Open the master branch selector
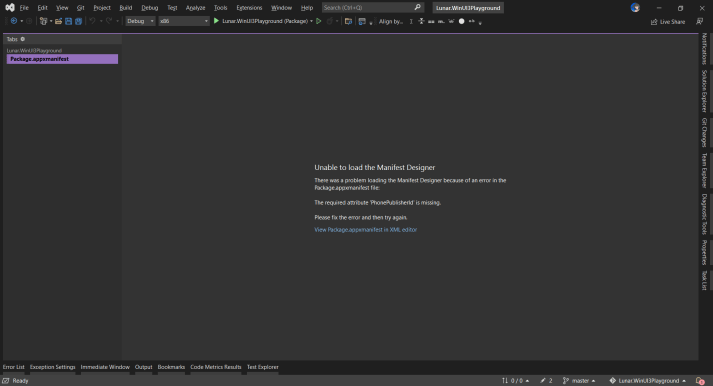This screenshot has width=713, height=386. [579, 381]
